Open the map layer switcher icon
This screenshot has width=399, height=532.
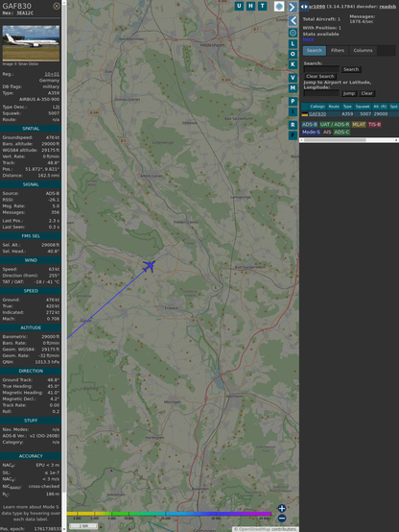(x=279, y=6)
